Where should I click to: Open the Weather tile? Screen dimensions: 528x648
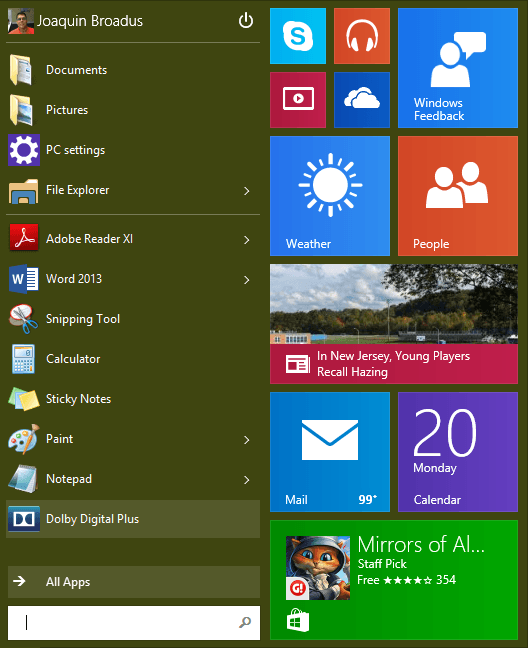[x=330, y=196]
